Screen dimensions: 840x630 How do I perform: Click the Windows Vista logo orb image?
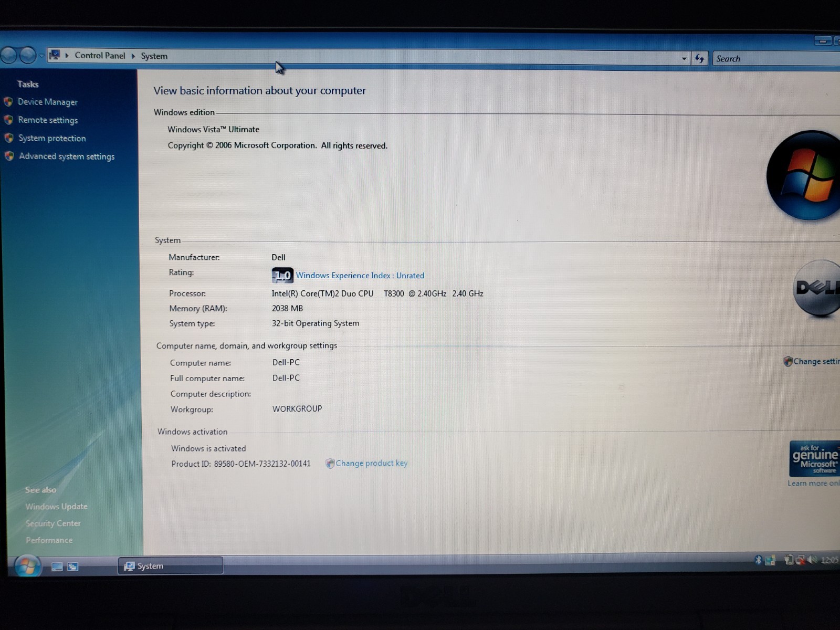click(x=803, y=176)
